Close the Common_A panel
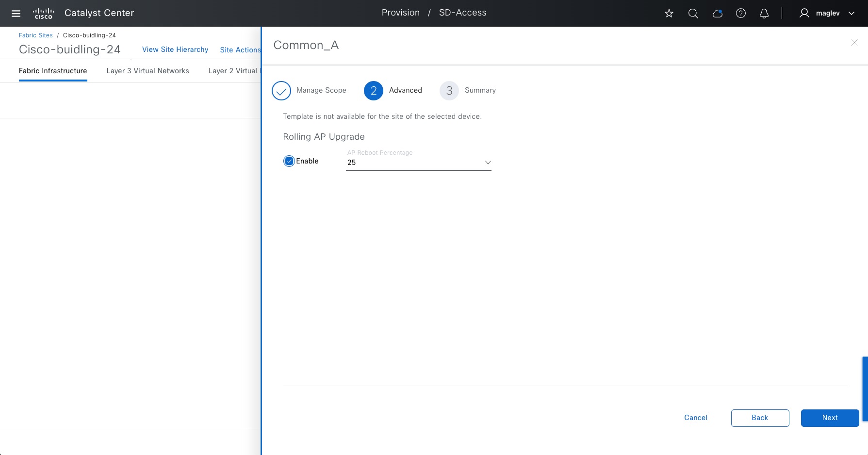Viewport: 868px width, 455px height. tap(854, 43)
